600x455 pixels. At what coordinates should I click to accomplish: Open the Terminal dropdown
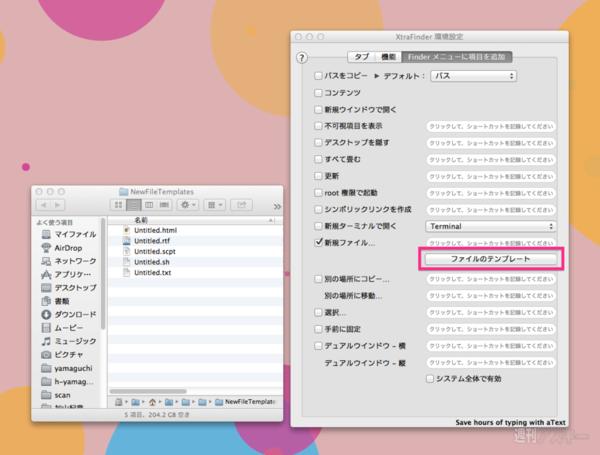coord(491,226)
